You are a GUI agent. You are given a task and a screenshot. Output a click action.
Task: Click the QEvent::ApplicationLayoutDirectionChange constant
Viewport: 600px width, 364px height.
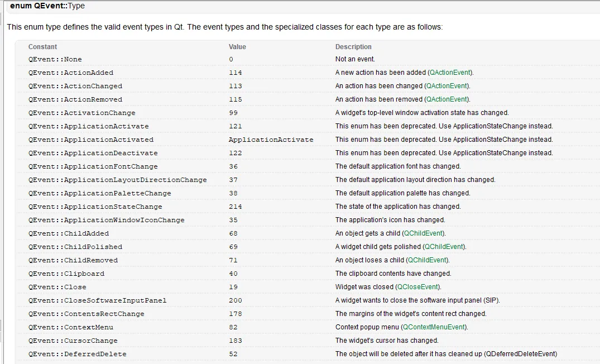(118, 180)
